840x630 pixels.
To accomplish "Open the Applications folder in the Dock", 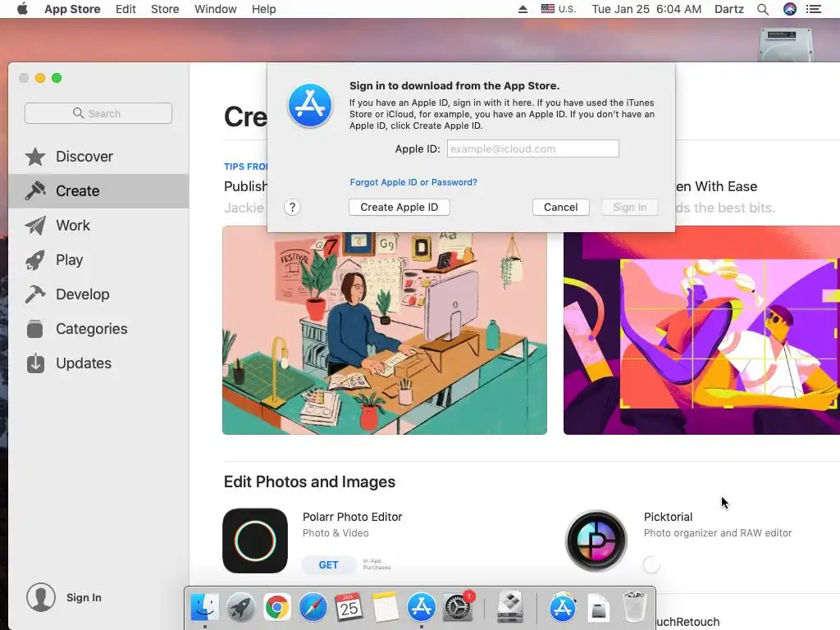I will click(x=563, y=608).
